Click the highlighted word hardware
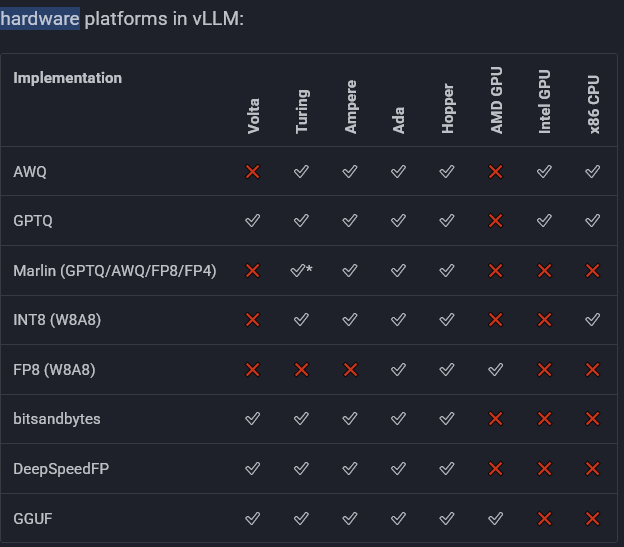The image size is (624, 547). tap(39, 19)
